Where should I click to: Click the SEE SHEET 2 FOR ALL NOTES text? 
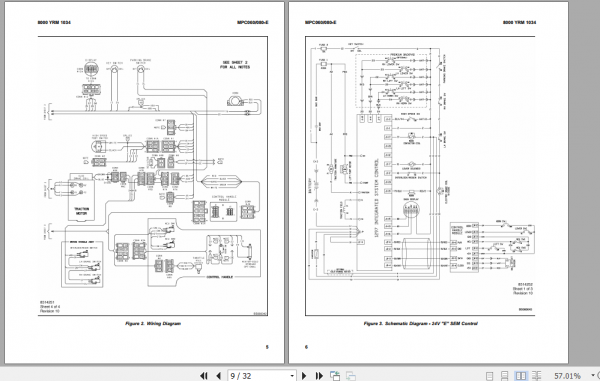click(235, 65)
